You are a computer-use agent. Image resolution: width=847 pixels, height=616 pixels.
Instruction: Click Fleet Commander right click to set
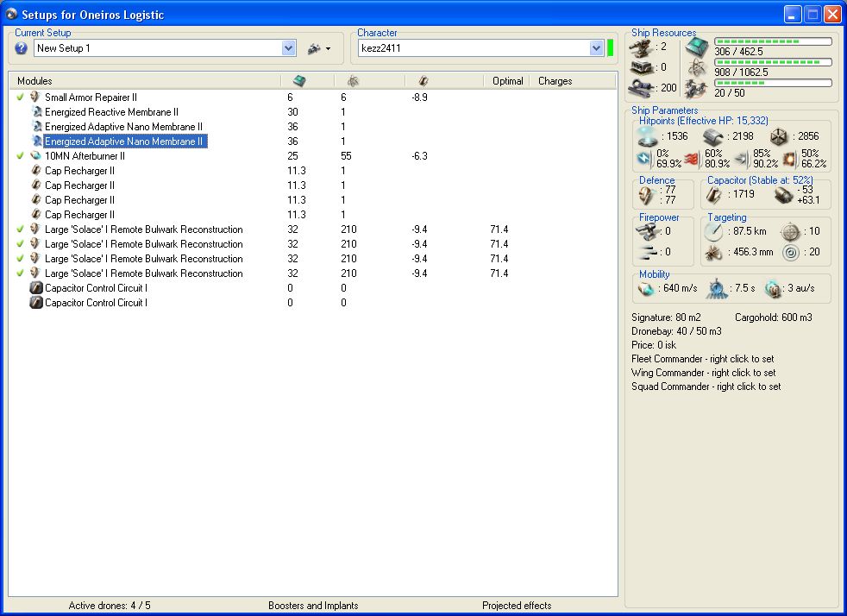pos(703,359)
